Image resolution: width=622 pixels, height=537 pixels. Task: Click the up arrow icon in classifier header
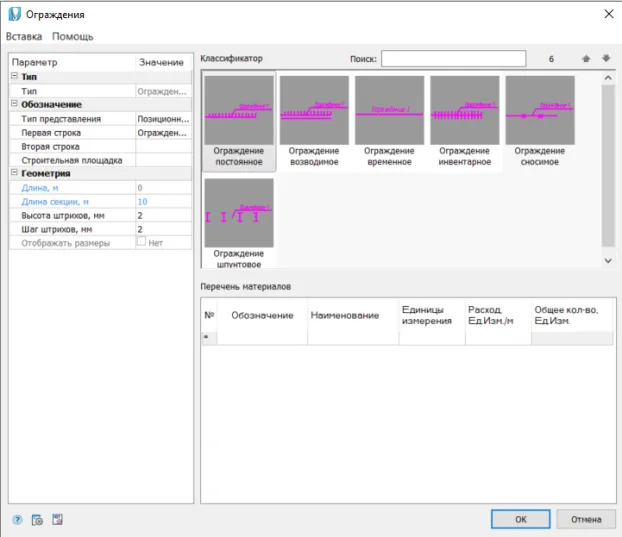click(586, 59)
